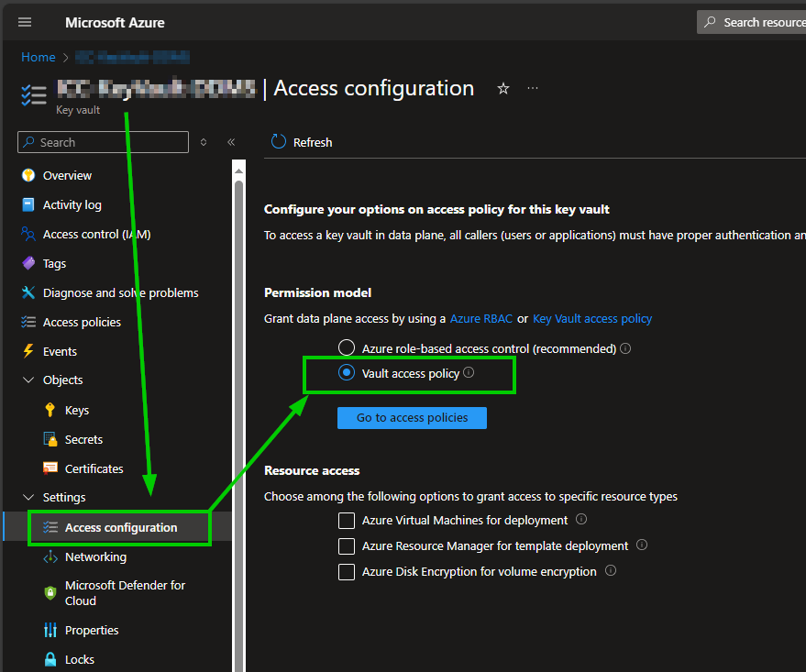Select Access configuration menu item
Image resolution: width=806 pixels, height=672 pixels.
(x=121, y=528)
